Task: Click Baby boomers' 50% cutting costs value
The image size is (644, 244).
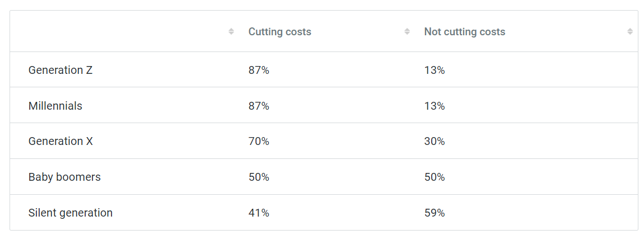Action: coord(259,177)
